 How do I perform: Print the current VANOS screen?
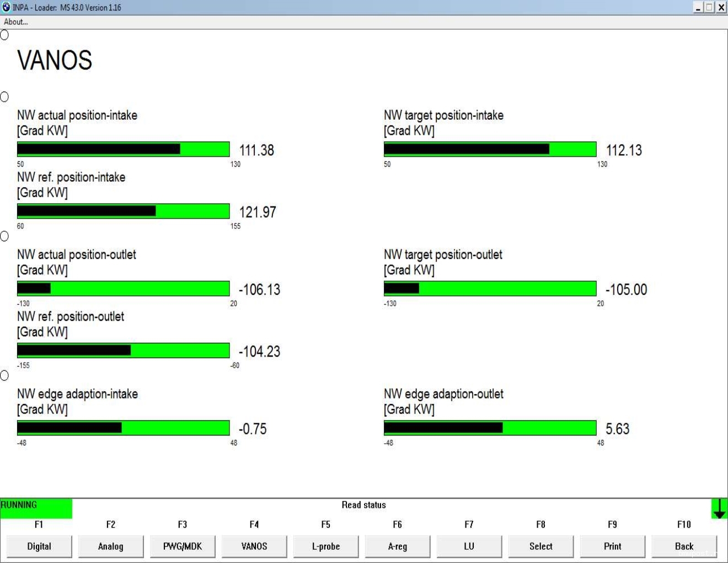click(612, 546)
